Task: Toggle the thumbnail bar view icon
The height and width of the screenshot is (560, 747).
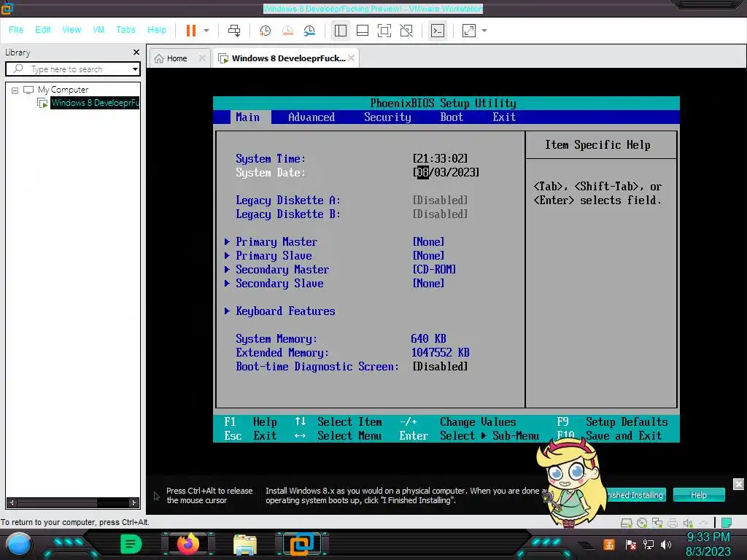Action: (x=363, y=31)
